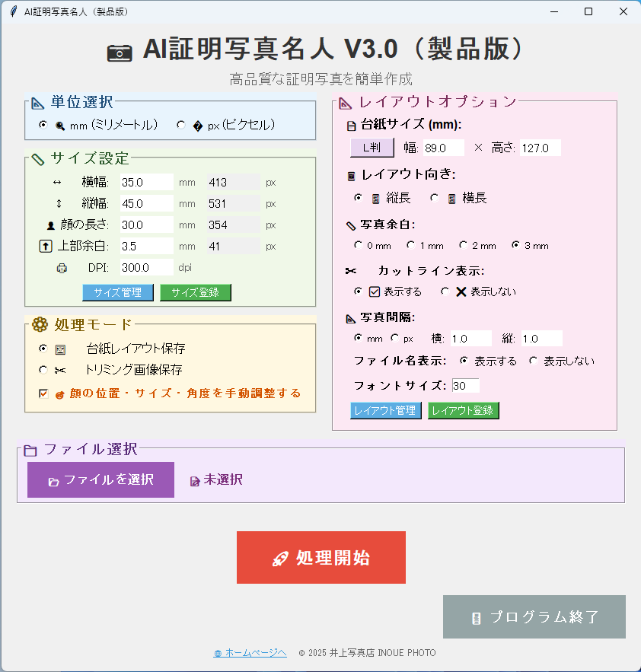Click the up-arrow icon beside 上部余白

tap(45, 247)
